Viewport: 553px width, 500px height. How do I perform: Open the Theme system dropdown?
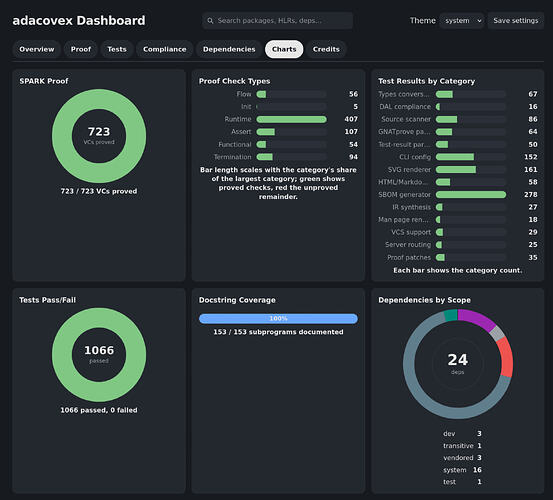coord(462,21)
